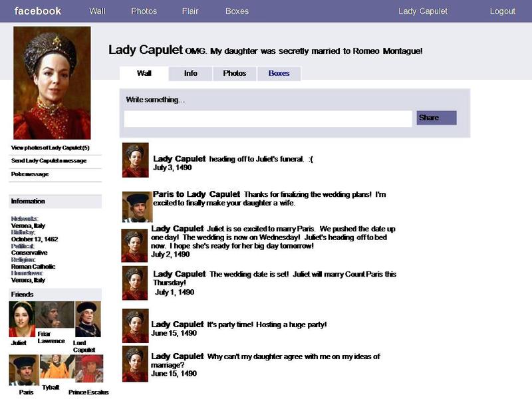Click Tybalt's friend thumbnail
The height and width of the screenshot is (399, 532).
click(57, 367)
